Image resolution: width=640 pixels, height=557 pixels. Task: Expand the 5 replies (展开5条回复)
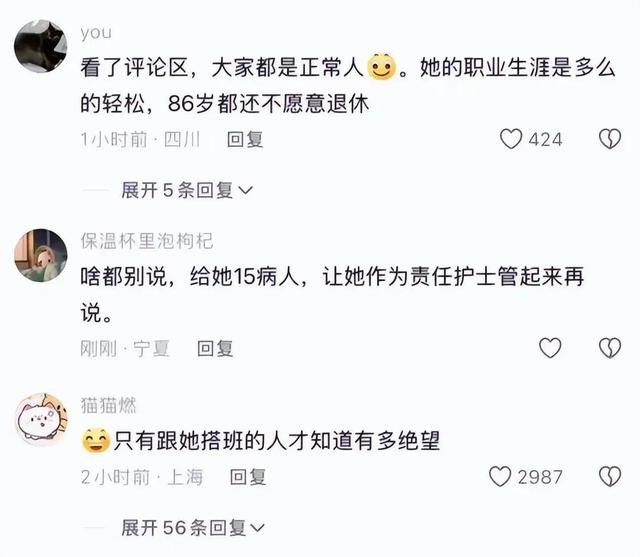pyautogui.click(x=187, y=190)
